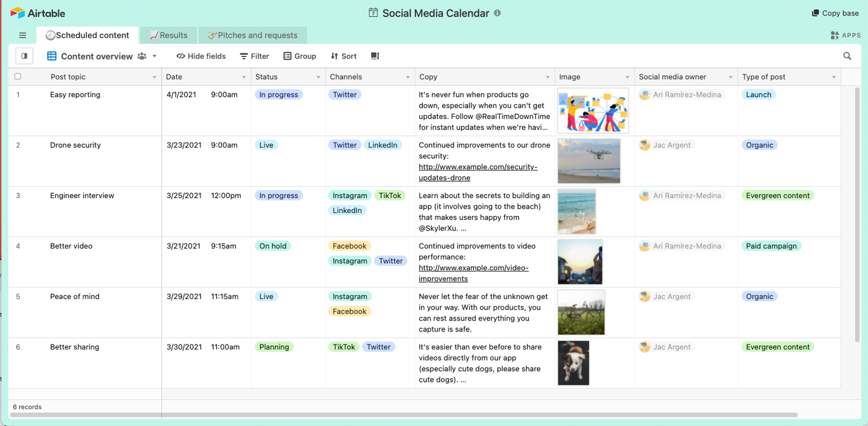868x426 pixels.
Task: Click Jac Argent avatar in Drone security row
Action: click(x=644, y=145)
